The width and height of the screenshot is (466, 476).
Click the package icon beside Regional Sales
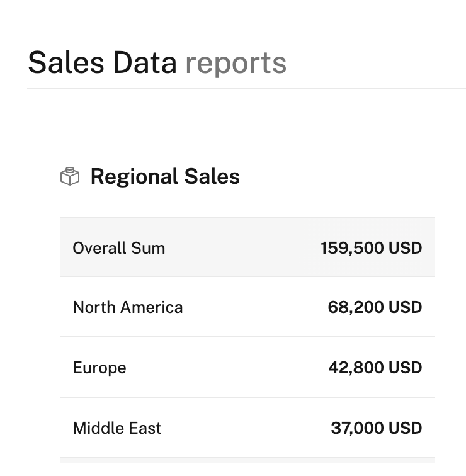pos(70,177)
